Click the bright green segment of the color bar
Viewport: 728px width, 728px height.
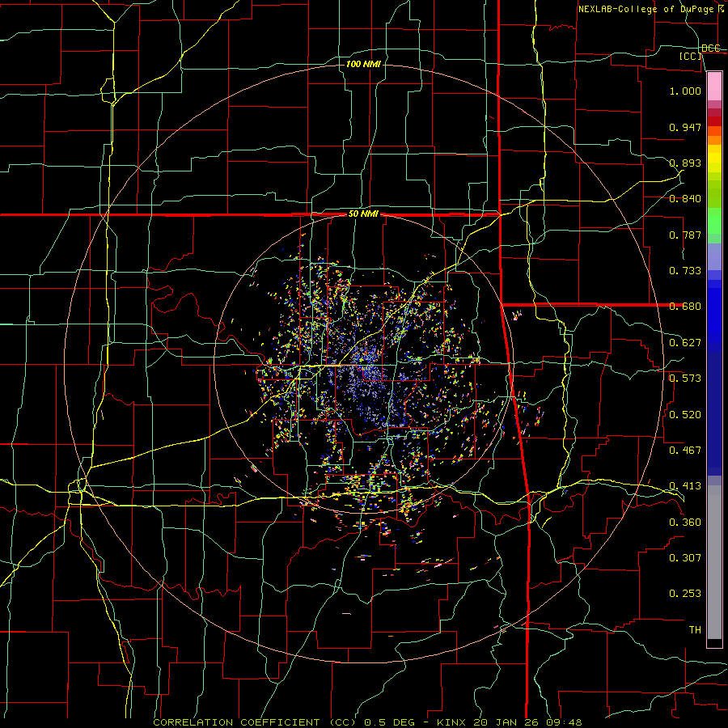(x=714, y=221)
